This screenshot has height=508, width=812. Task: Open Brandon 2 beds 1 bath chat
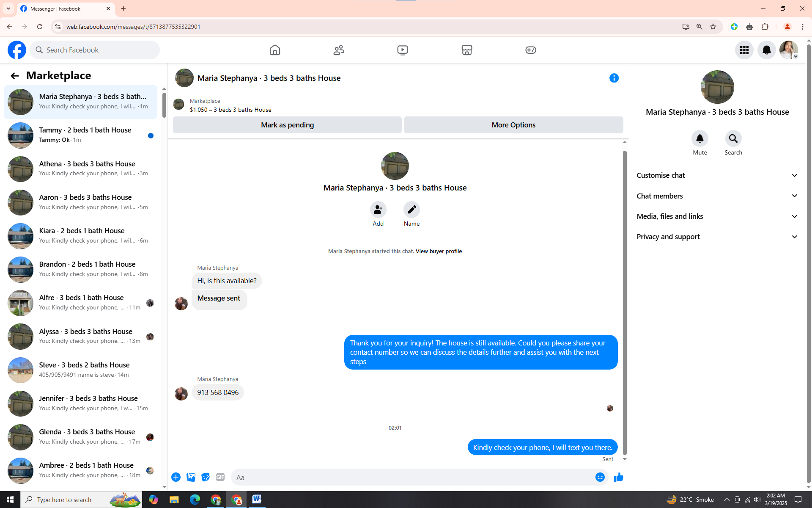(x=80, y=269)
